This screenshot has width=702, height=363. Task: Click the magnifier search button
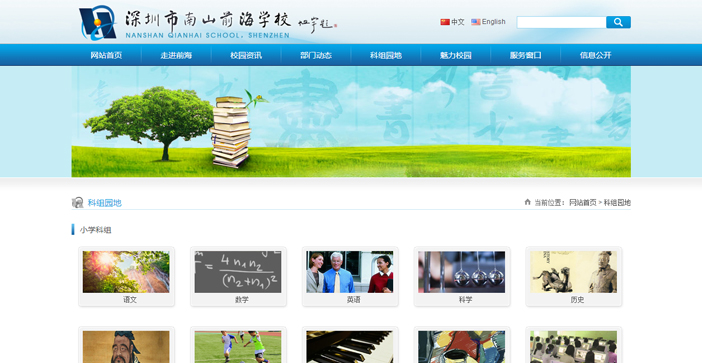click(618, 22)
